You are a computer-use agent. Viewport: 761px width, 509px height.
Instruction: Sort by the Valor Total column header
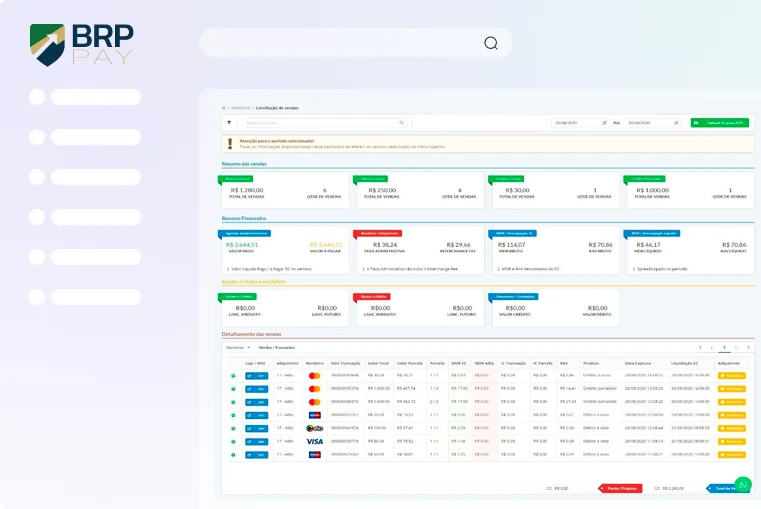(x=378, y=363)
